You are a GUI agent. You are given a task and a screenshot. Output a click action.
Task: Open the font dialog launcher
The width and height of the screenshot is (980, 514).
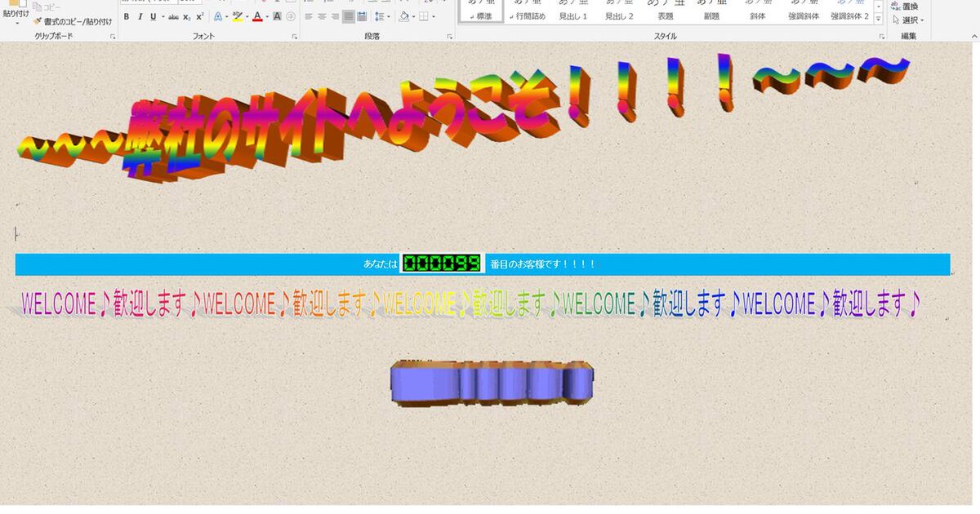click(x=294, y=37)
